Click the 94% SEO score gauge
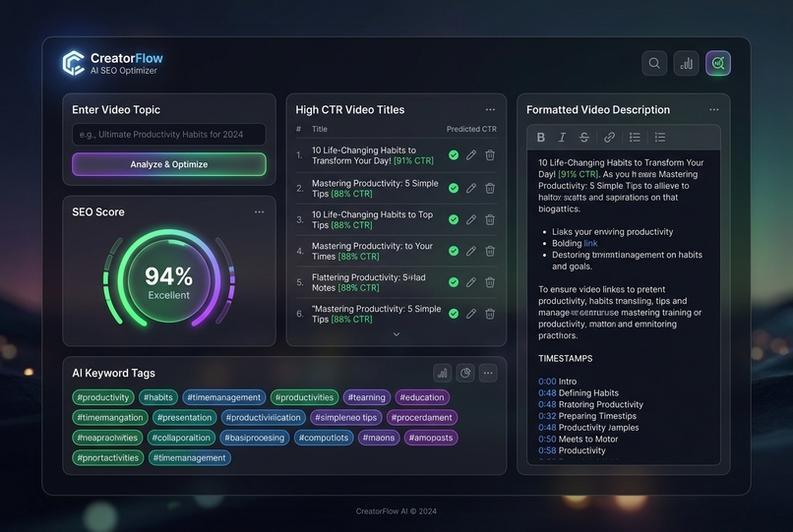This screenshot has width=793, height=532. 169,279
